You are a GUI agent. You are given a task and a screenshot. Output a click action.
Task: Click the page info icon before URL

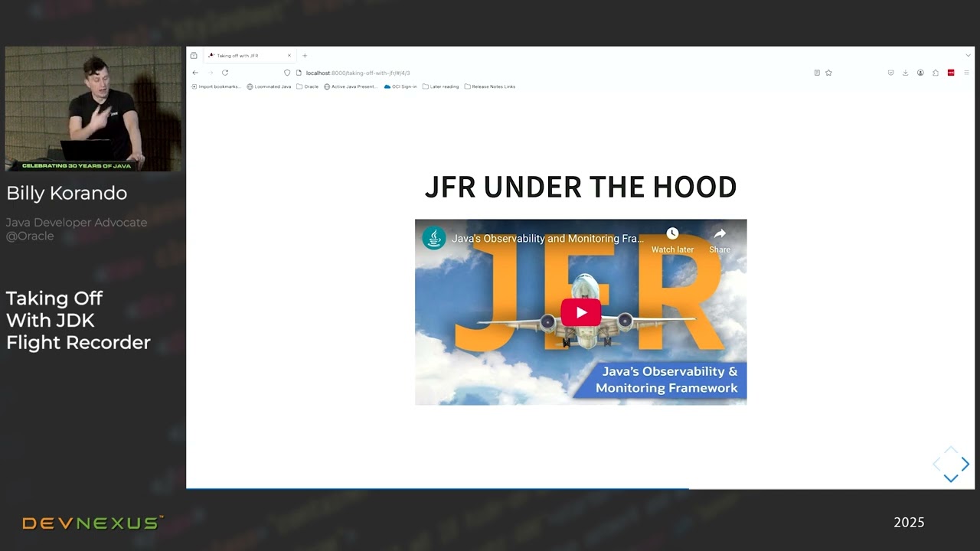tap(299, 73)
